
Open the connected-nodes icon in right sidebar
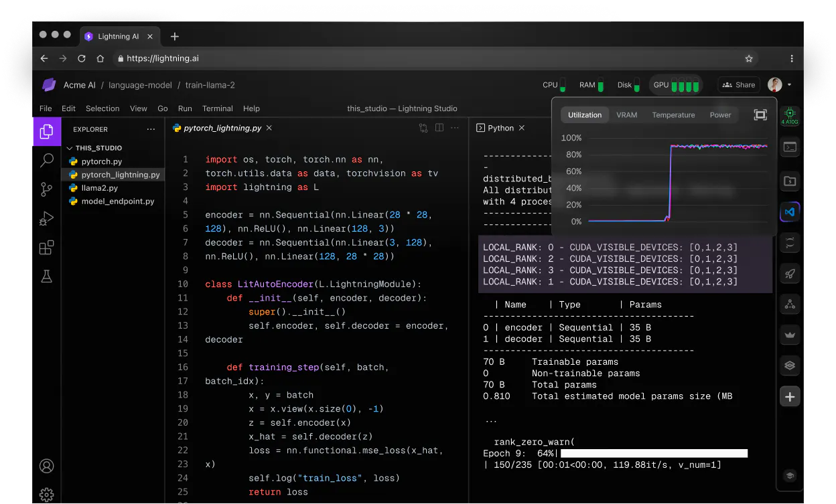point(790,304)
